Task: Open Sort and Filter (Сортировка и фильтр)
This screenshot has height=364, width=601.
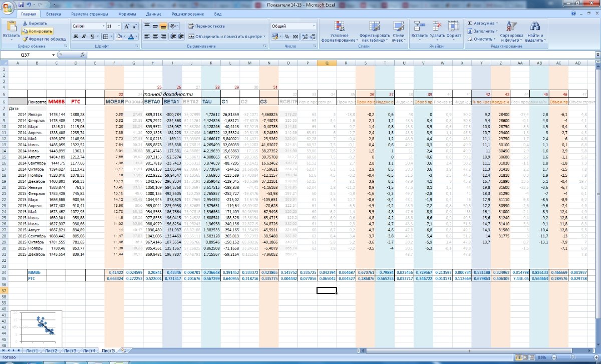Action: point(511,32)
